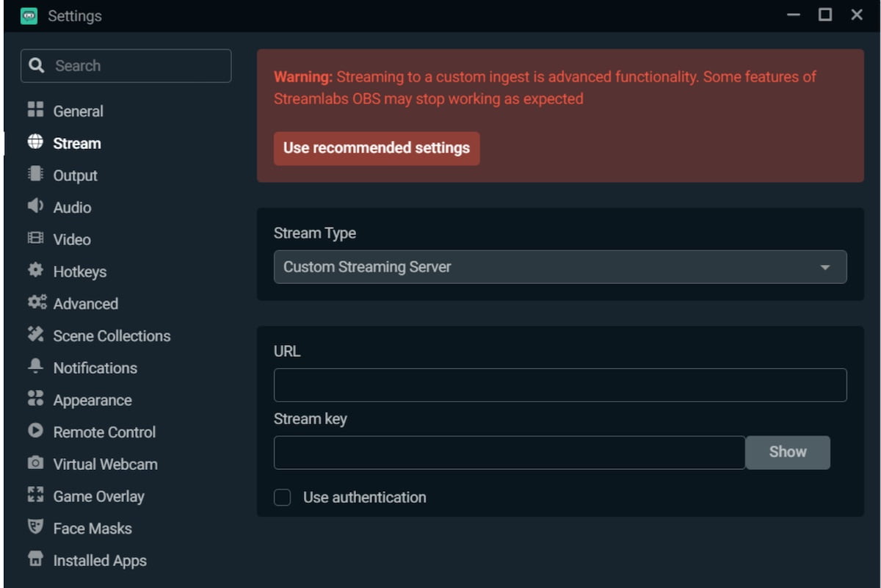Open General settings section
The image size is (881, 588).
pyautogui.click(x=78, y=111)
